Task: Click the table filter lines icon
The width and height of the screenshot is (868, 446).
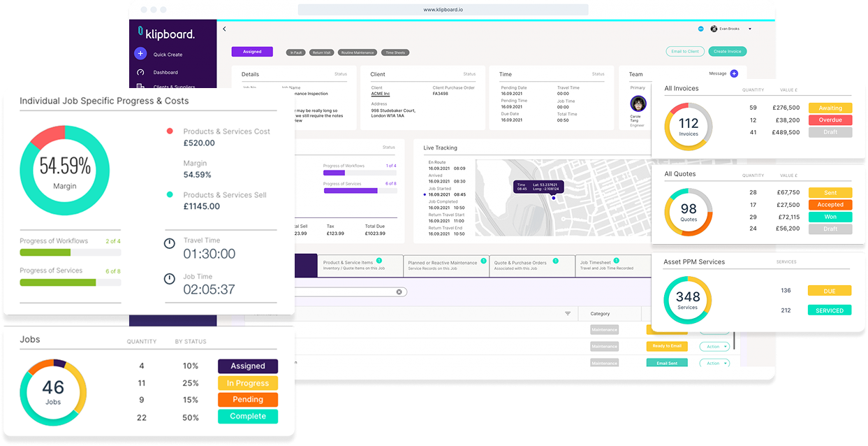Action: pos(568,314)
